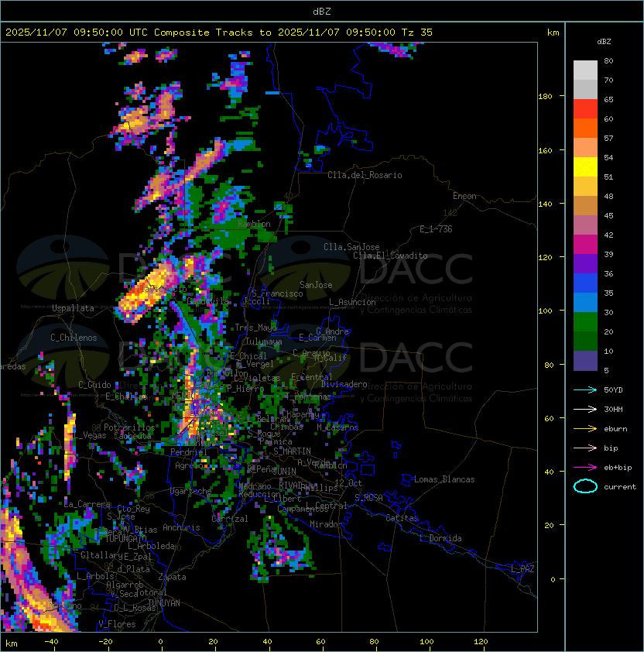Viewport: 644px width, 652px height.
Task: Click the Encon place label
Action: (x=464, y=196)
